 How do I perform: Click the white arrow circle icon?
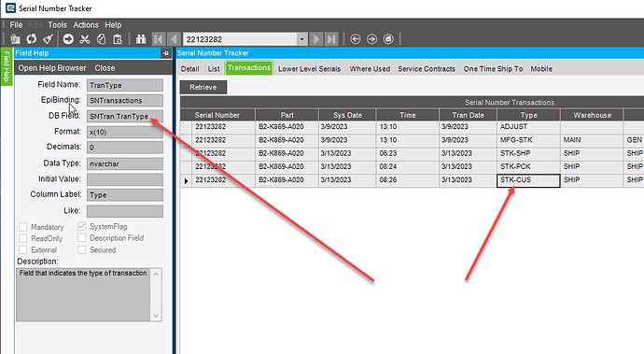(x=68, y=39)
